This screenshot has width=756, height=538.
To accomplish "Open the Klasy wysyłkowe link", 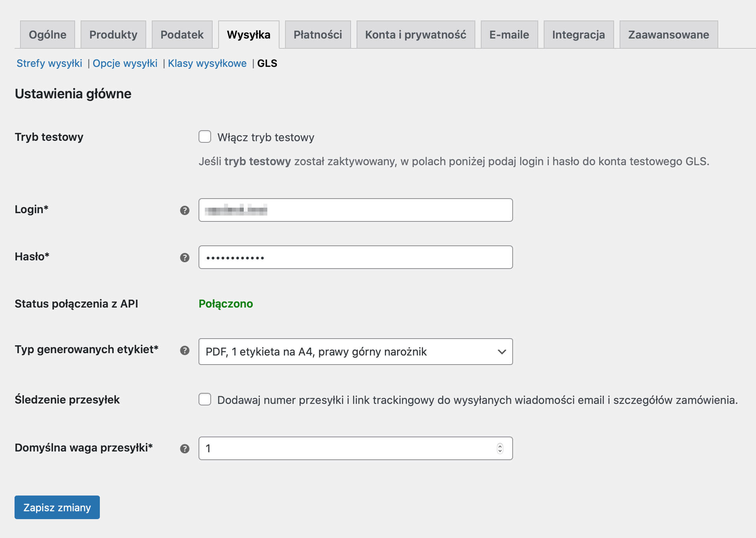I will pyautogui.click(x=207, y=63).
